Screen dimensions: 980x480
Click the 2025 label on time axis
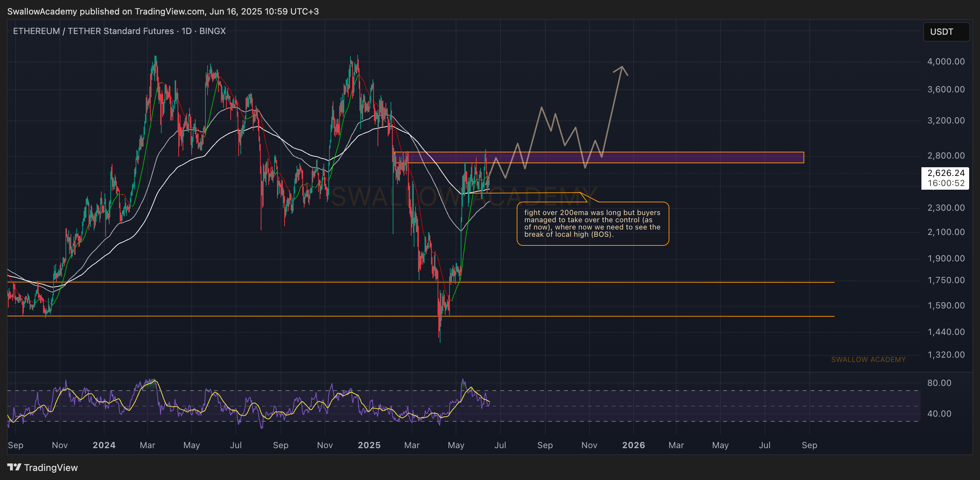369,445
